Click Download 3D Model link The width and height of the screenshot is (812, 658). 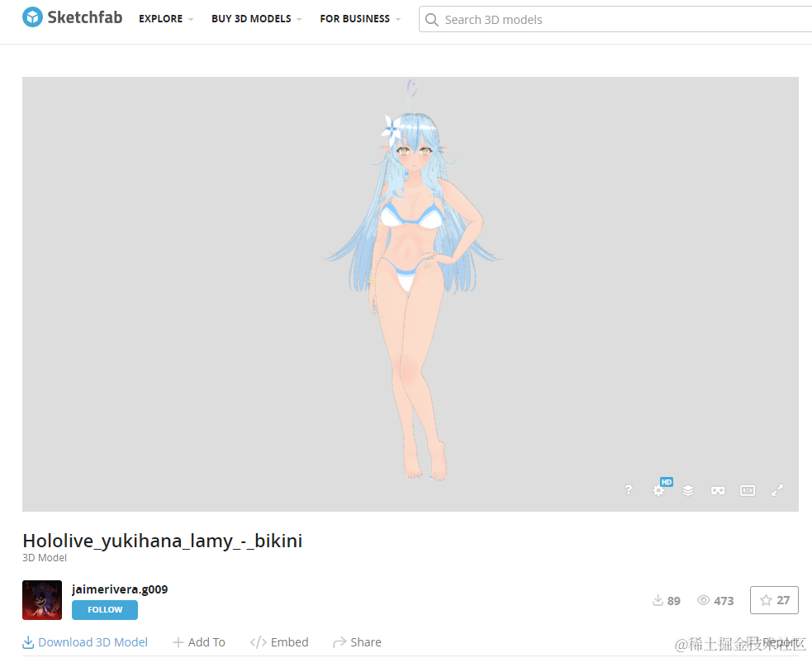[x=85, y=642]
